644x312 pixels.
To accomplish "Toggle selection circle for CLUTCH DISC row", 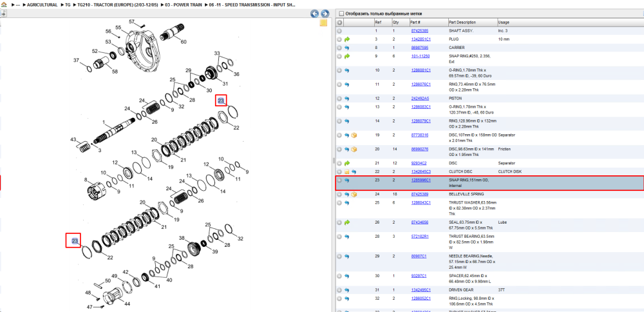I will [x=339, y=172].
